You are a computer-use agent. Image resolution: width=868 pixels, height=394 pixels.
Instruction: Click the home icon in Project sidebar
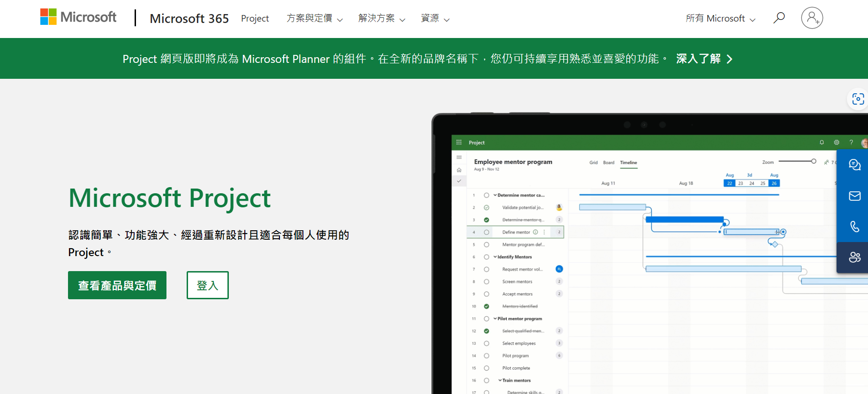(459, 170)
